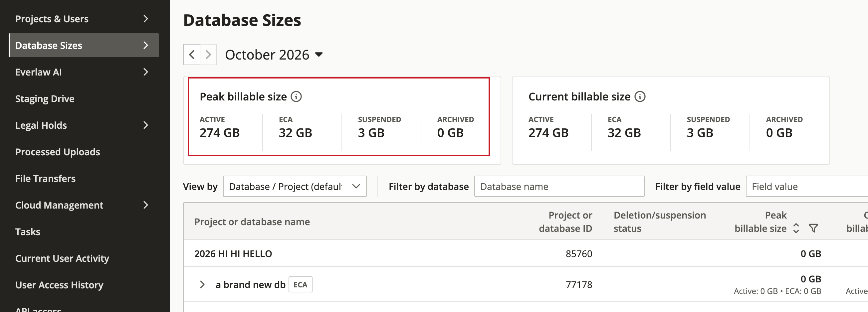
Task: Open Staging Drive in the sidebar
Action: [x=84, y=99]
